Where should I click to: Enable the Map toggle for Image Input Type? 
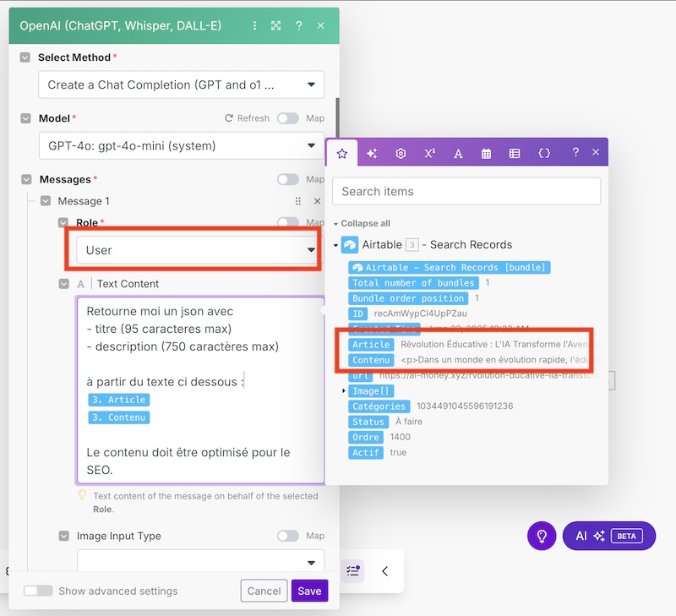point(288,536)
